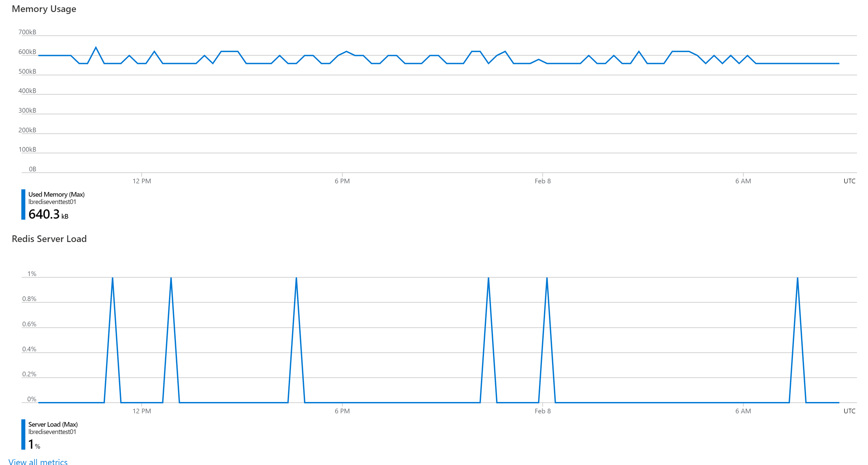Click the 12 PM tick on Memory Usage chart
The width and height of the screenshot is (868, 465).
[142, 181]
